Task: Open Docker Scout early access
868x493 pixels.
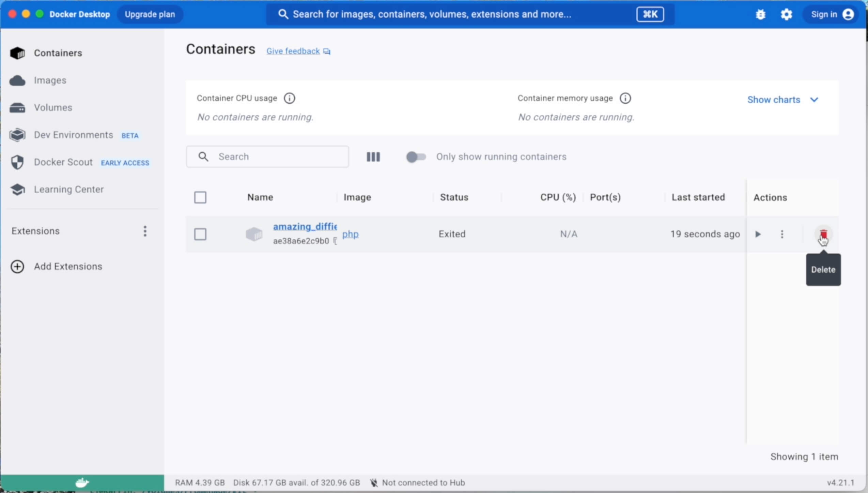Action: coord(63,162)
